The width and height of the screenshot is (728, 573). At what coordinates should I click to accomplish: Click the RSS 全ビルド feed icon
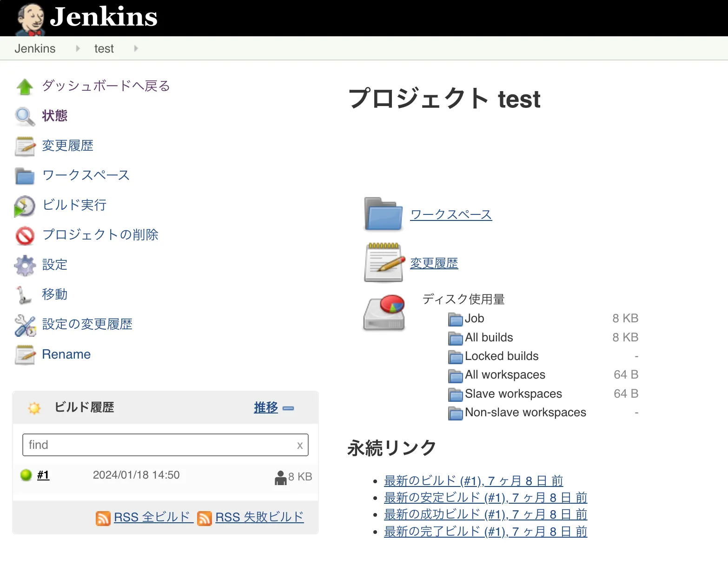(103, 517)
